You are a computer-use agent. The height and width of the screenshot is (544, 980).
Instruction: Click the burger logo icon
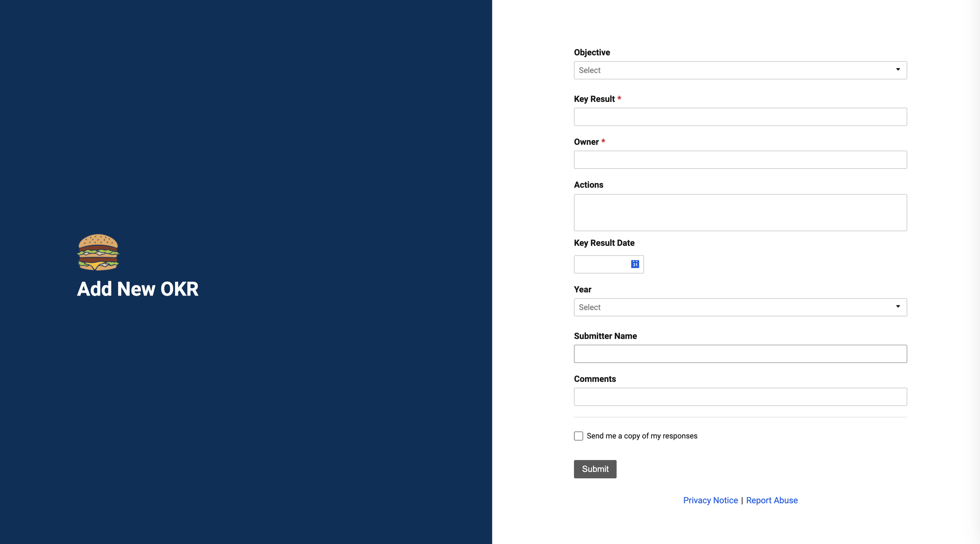click(98, 252)
